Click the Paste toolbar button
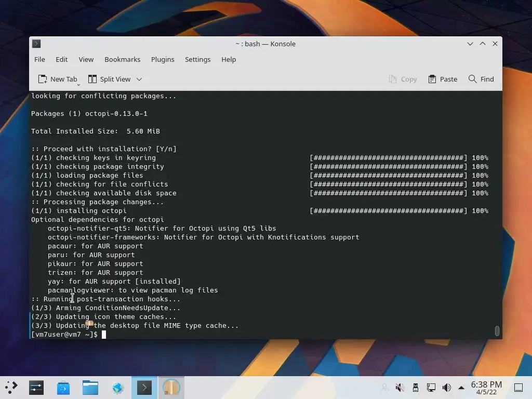The width and height of the screenshot is (532, 399). point(443,79)
